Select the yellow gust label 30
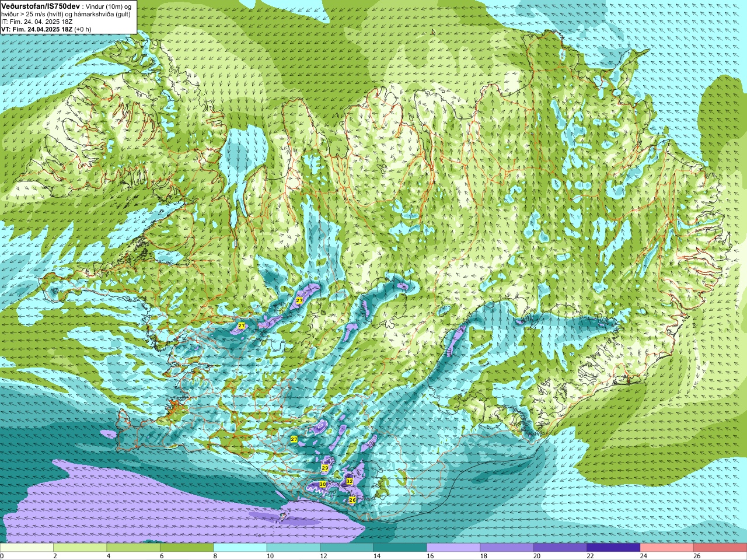The height and width of the screenshot is (560, 747). coord(322,485)
